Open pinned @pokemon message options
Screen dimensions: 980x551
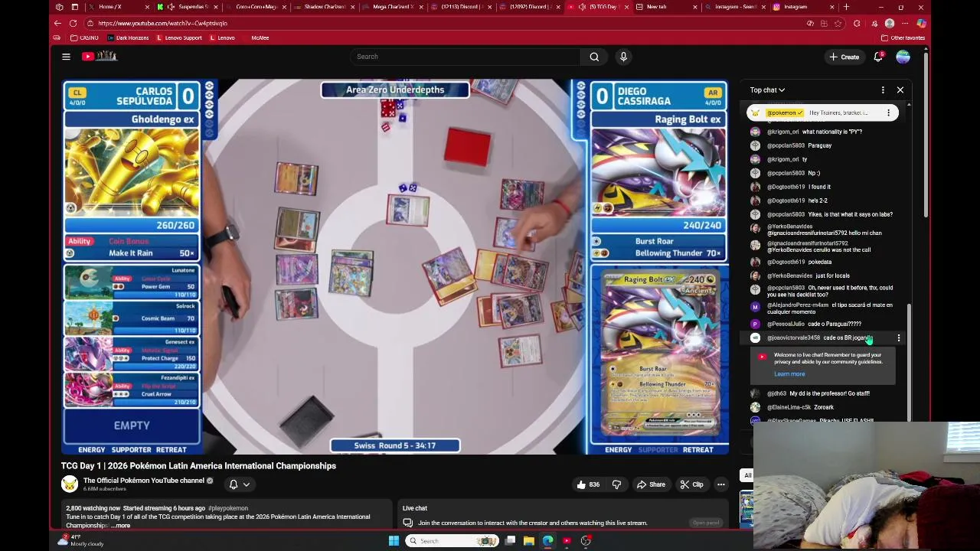pos(888,112)
